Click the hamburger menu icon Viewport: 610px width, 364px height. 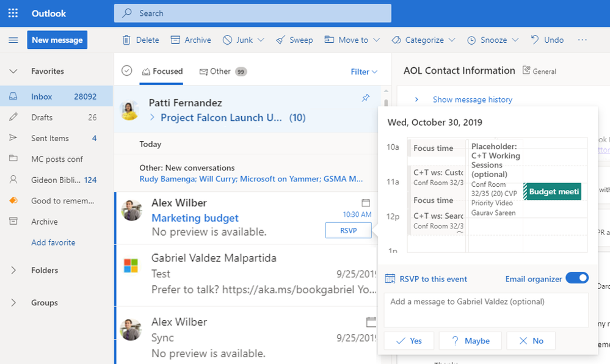[x=13, y=40]
